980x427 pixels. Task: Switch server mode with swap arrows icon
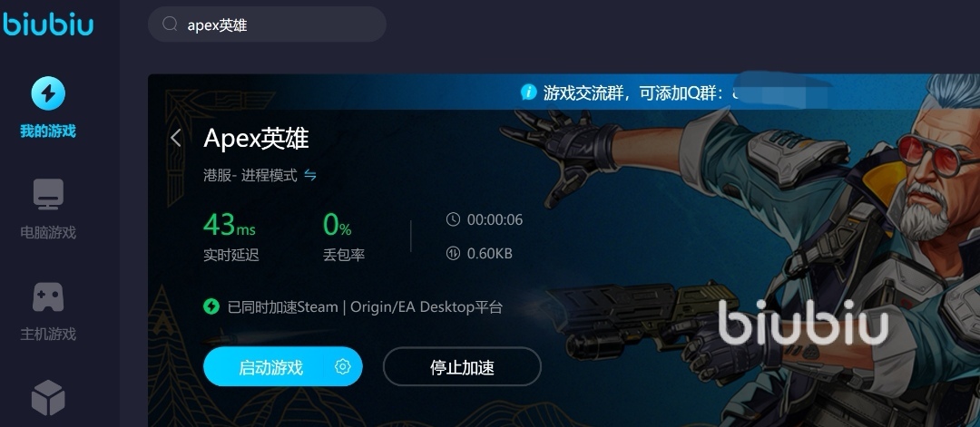point(310,175)
